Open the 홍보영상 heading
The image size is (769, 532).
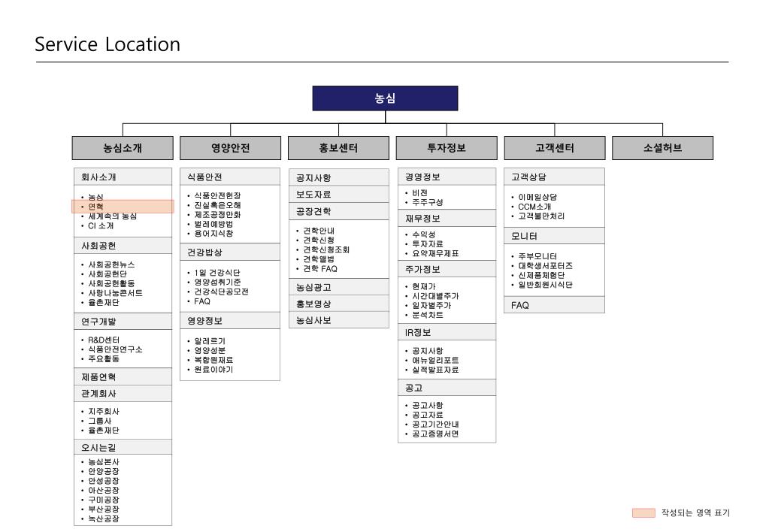(339, 304)
